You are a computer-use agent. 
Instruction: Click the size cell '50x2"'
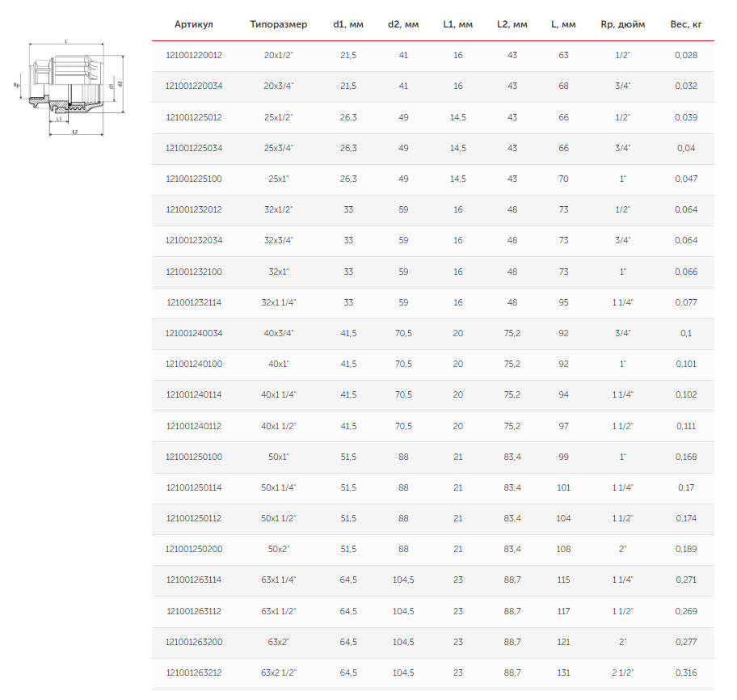[x=278, y=549]
